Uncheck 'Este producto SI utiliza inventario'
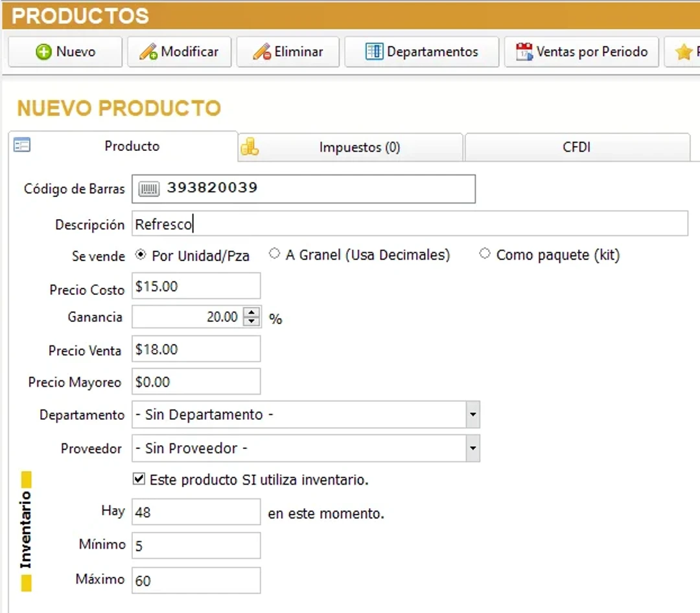Image resolution: width=700 pixels, height=613 pixels. tap(138, 480)
